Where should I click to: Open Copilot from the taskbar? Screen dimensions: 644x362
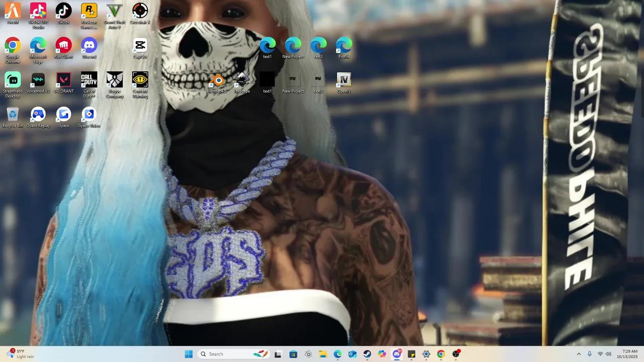coord(382,354)
